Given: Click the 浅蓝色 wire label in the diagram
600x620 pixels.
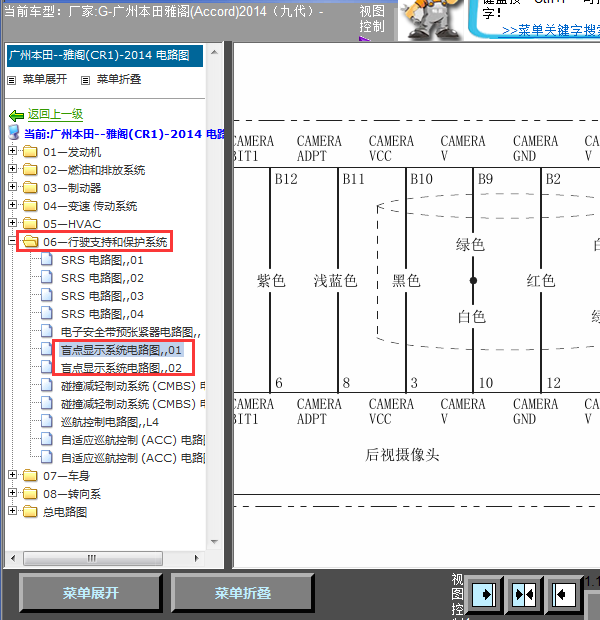Looking at the screenshot, I should pyautogui.click(x=335, y=281).
